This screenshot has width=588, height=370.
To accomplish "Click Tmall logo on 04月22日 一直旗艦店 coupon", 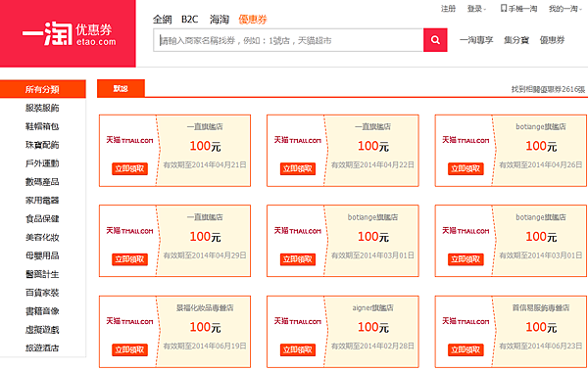I will coord(297,140).
